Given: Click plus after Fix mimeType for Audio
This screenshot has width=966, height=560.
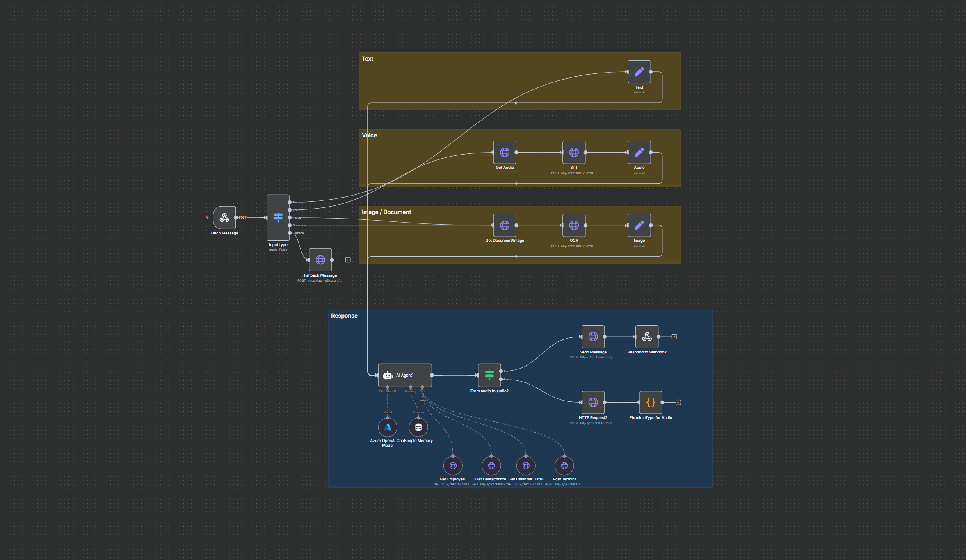Looking at the screenshot, I should click(x=678, y=402).
